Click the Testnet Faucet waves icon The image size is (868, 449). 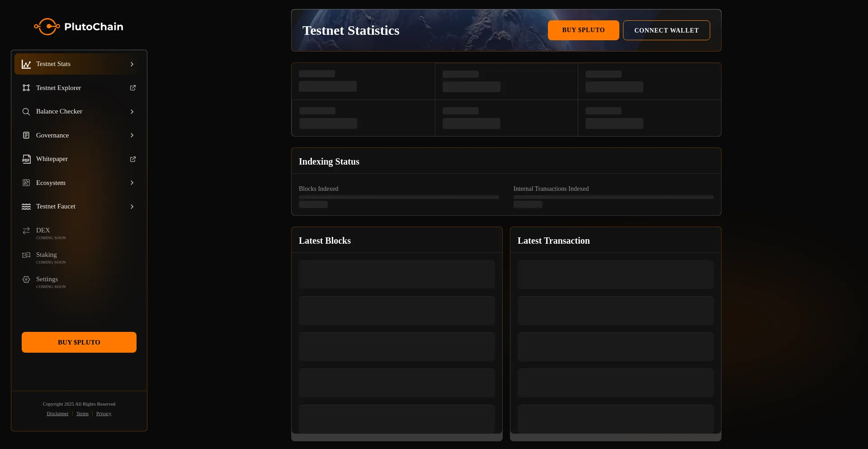[26, 207]
